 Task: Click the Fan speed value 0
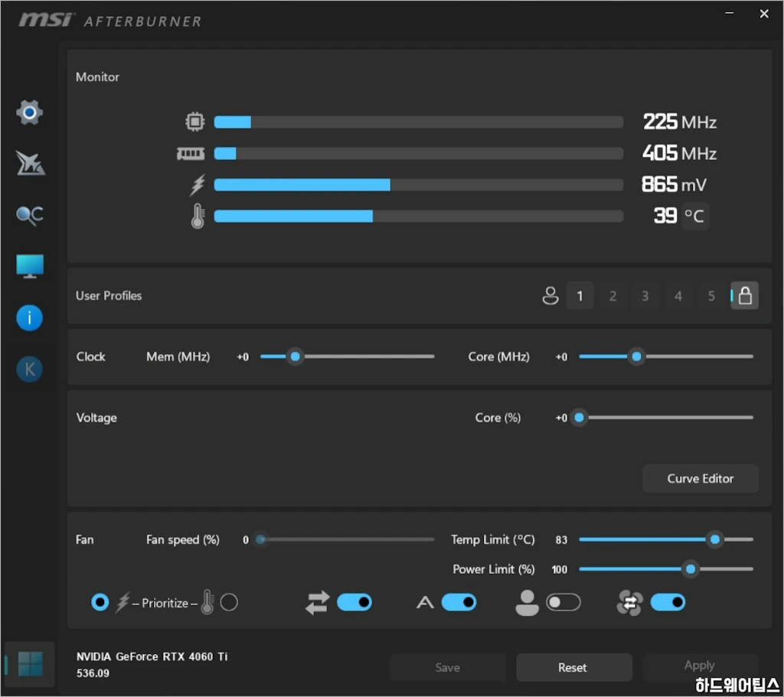(x=246, y=539)
